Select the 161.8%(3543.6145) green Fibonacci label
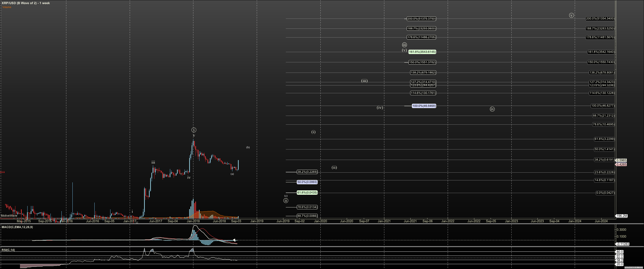The image size is (644, 269). click(422, 52)
